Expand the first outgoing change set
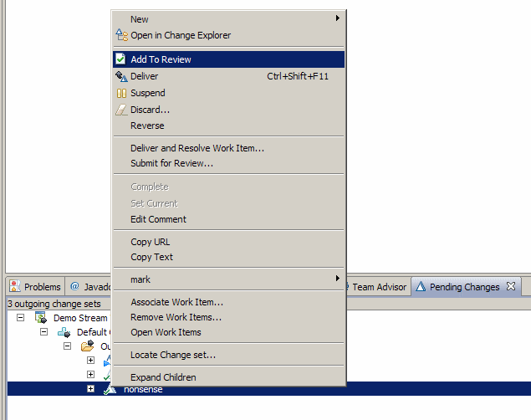531x420 pixels. 91,360
